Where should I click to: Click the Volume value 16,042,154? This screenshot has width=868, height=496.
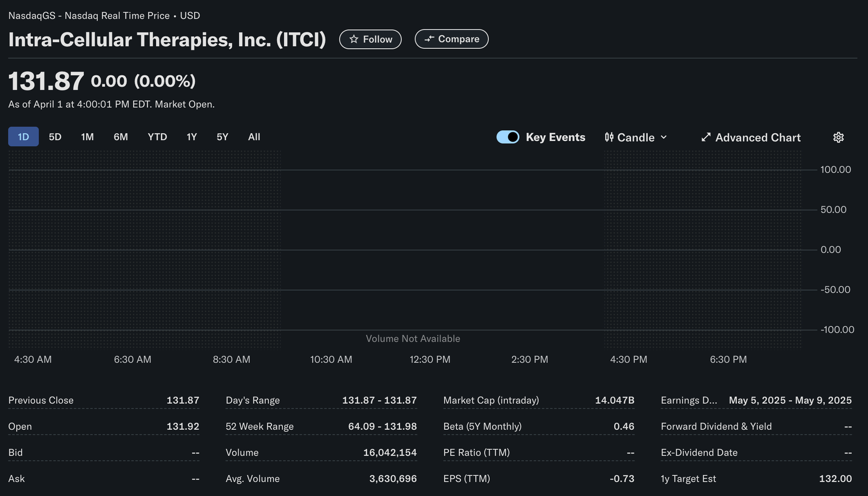(x=390, y=452)
